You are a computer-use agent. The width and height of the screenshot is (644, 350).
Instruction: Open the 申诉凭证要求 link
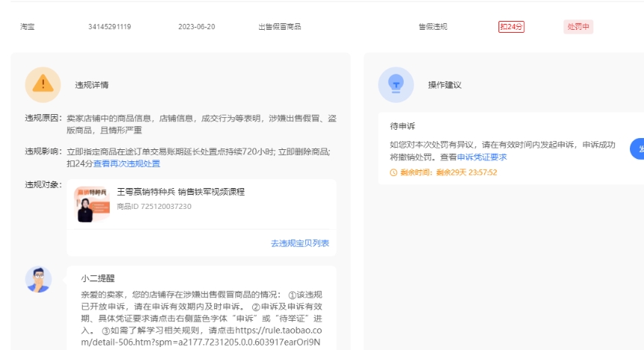[483, 157]
